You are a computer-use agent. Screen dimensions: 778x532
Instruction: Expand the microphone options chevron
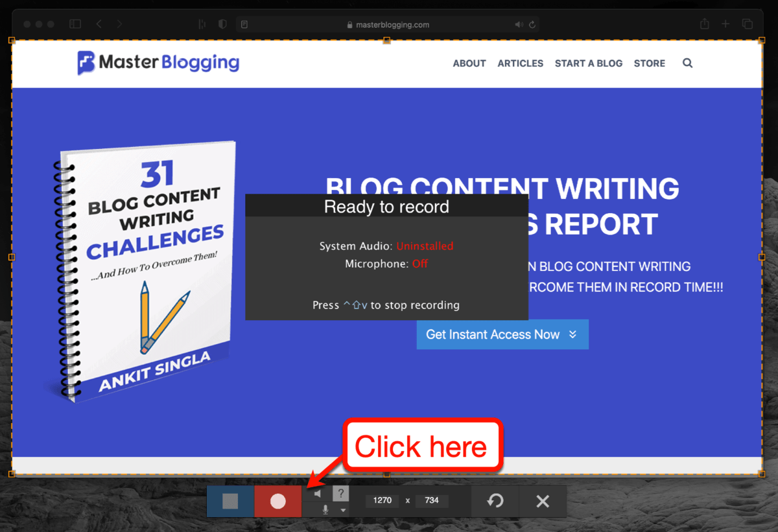tap(342, 510)
